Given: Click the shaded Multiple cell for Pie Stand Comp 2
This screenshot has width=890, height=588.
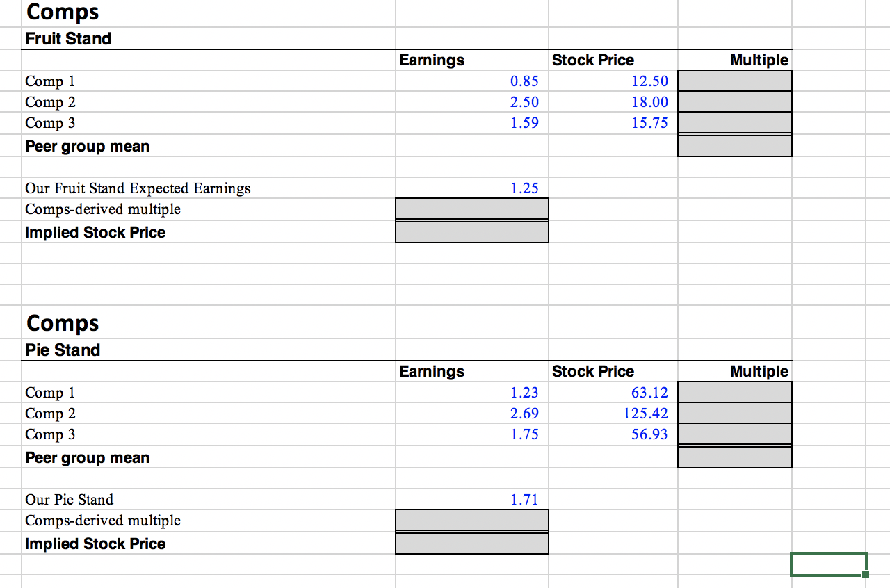Looking at the screenshot, I should click(x=734, y=413).
